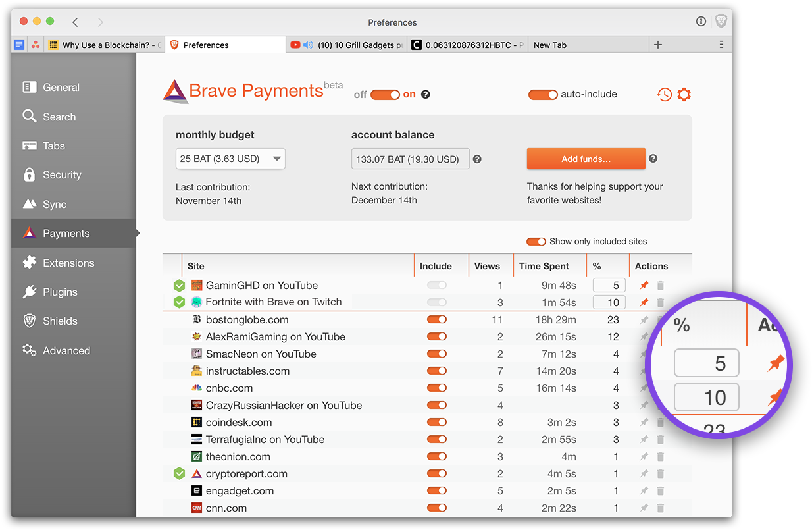The height and width of the screenshot is (530, 812).
Task: Click Add funds button
Action: (586, 159)
